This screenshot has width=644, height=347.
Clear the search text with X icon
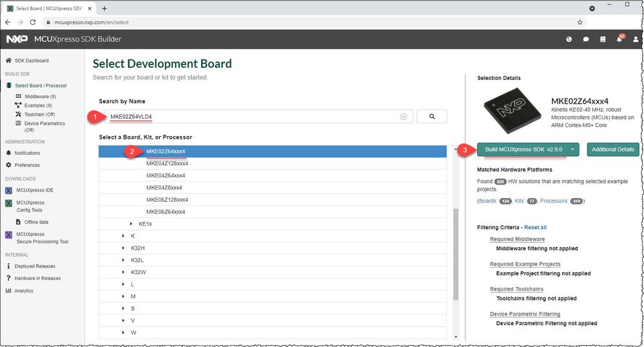[404, 117]
